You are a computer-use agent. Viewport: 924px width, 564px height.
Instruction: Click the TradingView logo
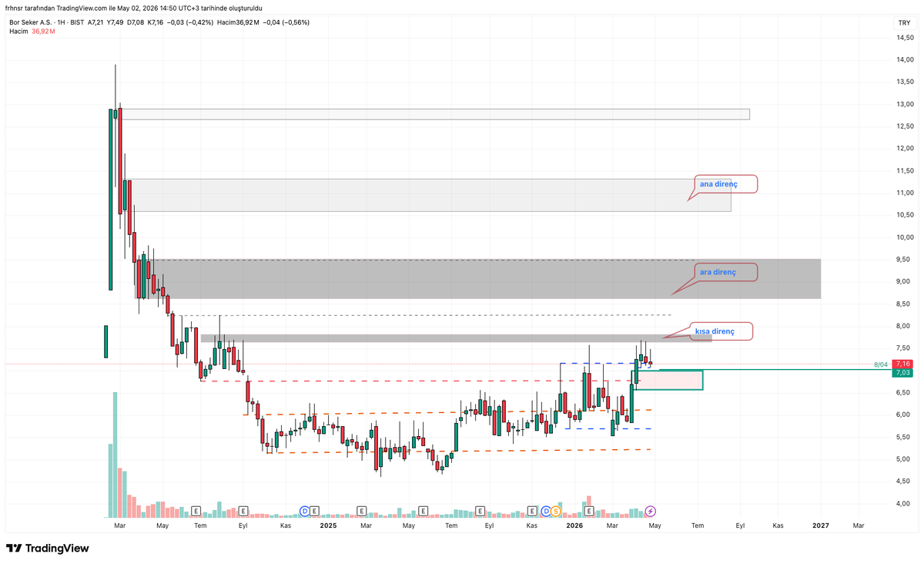[48, 548]
